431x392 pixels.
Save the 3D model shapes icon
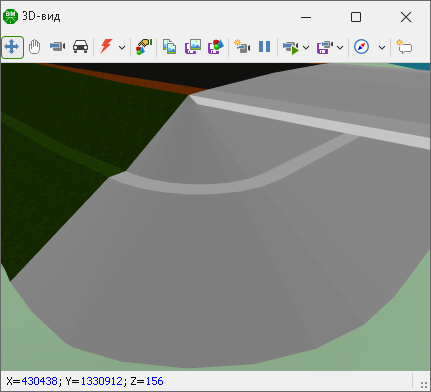pyautogui.click(x=216, y=47)
